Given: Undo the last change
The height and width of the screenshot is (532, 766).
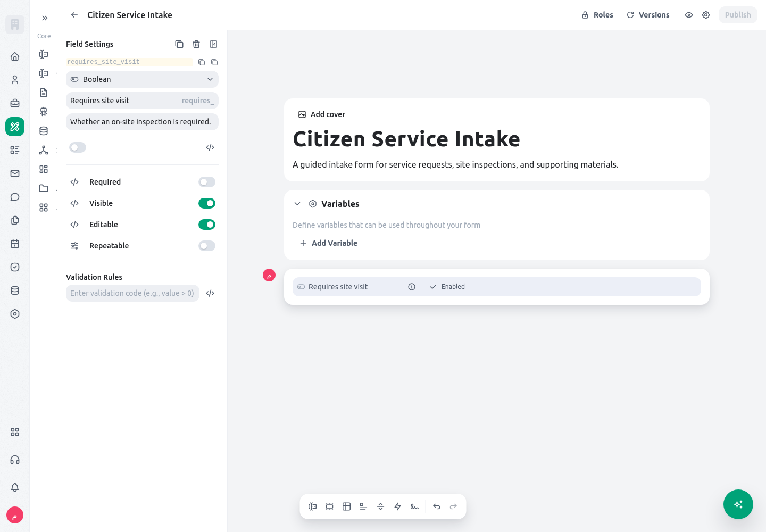Looking at the screenshot, I should pos(437,506).
